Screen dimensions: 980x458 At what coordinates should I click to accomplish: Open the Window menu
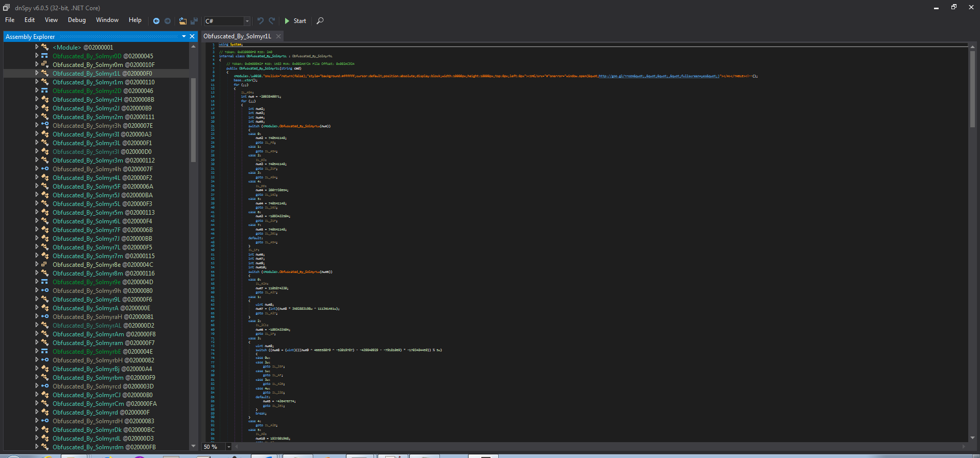coord(107,20)
